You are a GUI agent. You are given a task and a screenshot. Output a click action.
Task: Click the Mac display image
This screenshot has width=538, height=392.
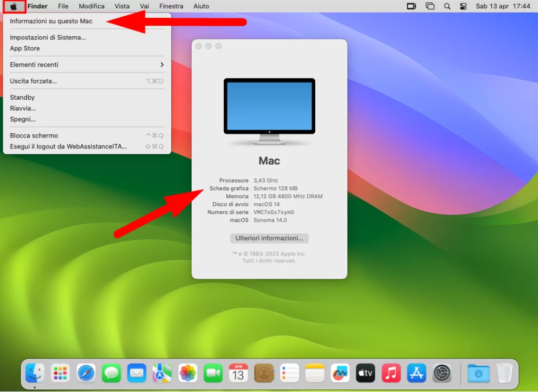tap(270, 111)
